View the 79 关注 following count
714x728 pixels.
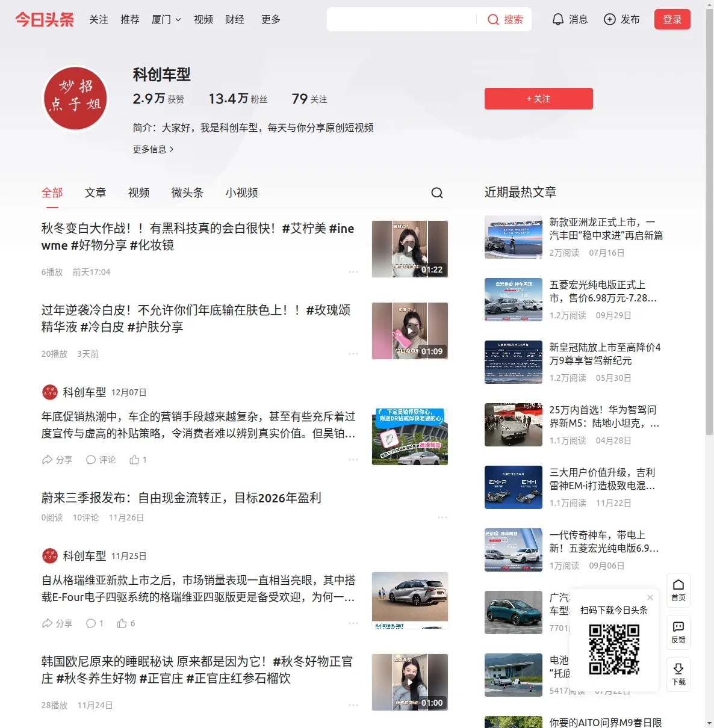click(309, 99)
